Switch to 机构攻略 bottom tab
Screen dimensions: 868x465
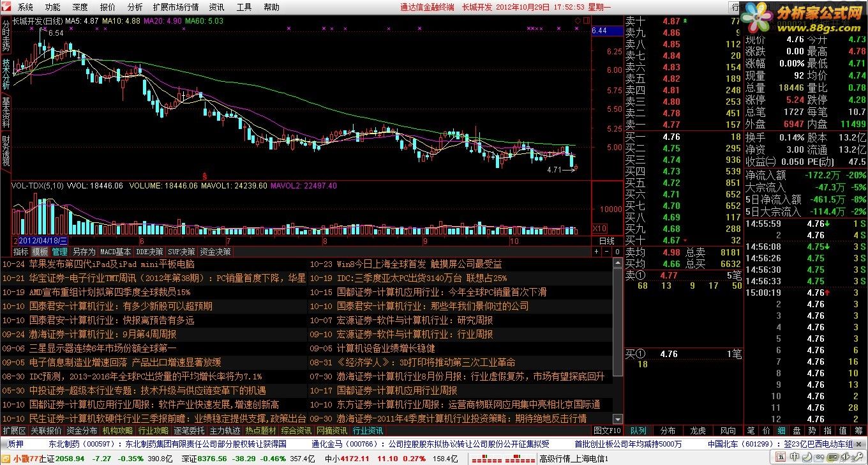[x=117, y=431]
